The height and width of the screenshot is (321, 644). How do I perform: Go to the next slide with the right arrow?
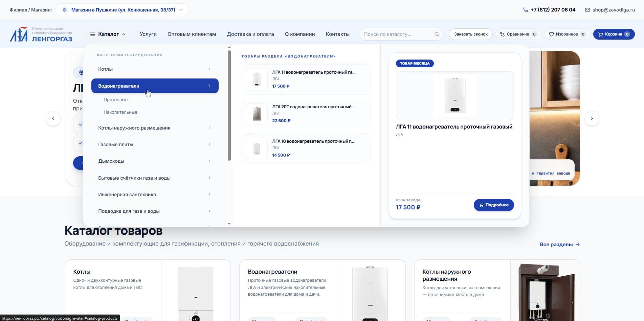click(592, 118)
